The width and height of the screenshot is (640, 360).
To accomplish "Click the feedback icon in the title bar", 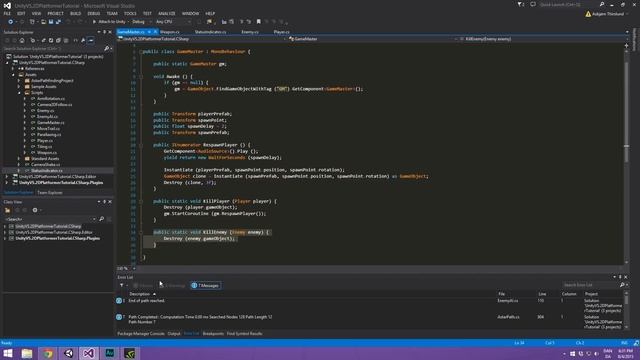I will [533, 4].
